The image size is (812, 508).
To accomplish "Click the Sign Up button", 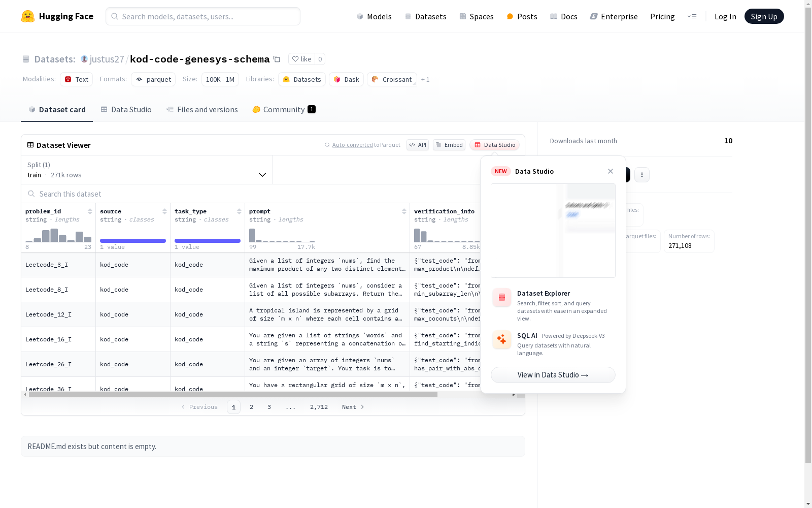I will point(764,16).
